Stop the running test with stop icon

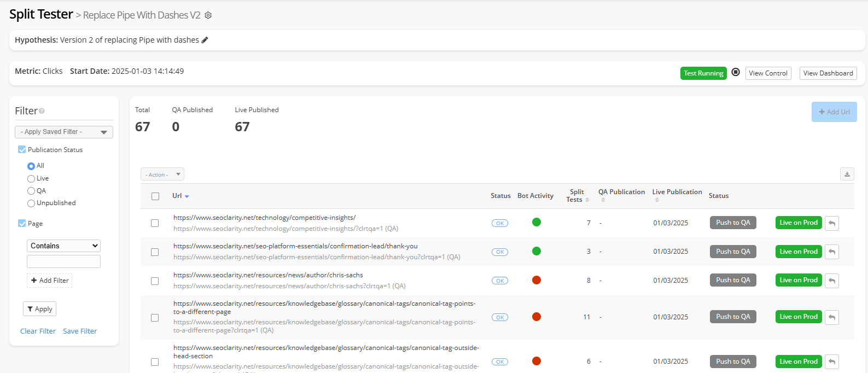click(x=736, y=72)
